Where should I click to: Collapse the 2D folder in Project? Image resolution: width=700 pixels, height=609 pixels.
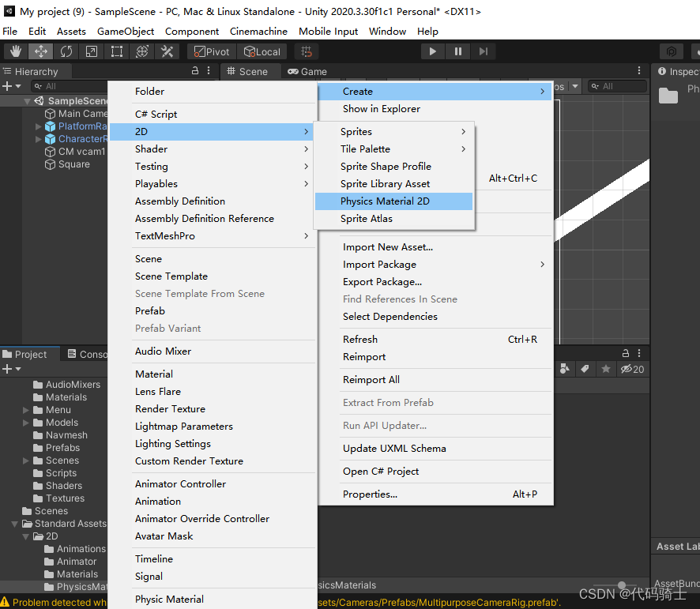click(x=26, y=536)
